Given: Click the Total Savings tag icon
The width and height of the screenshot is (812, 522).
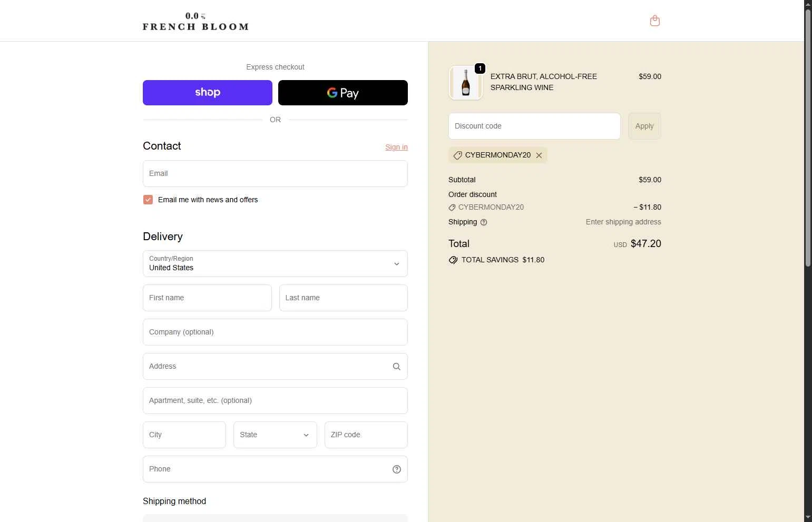Looking at the screenshot, I should click(453, 260).
